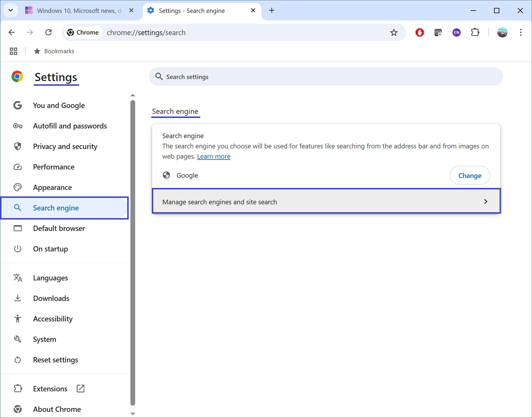
Task: Open Reset settings
Action: (64, 360)
